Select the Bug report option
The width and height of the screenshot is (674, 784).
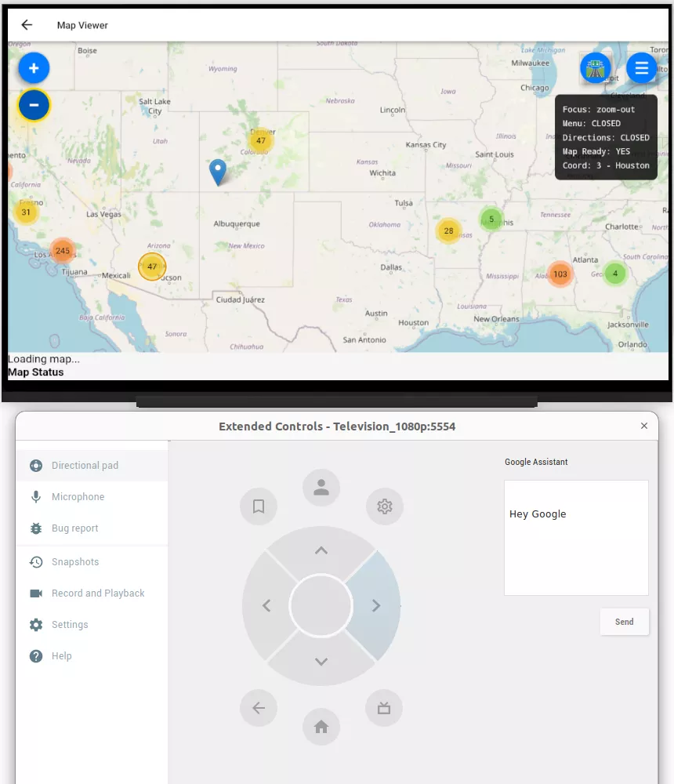[x=76, y=528]
